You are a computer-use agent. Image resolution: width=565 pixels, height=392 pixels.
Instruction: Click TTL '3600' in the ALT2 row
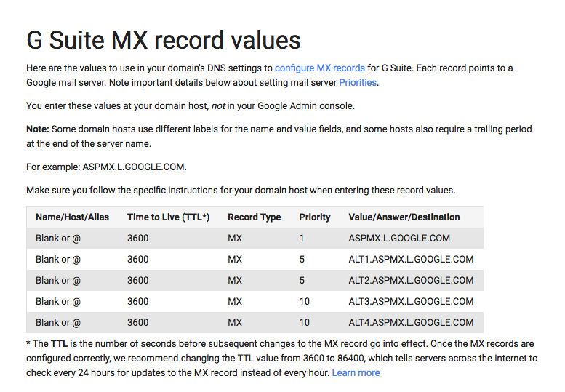click(x=137, y=280)
